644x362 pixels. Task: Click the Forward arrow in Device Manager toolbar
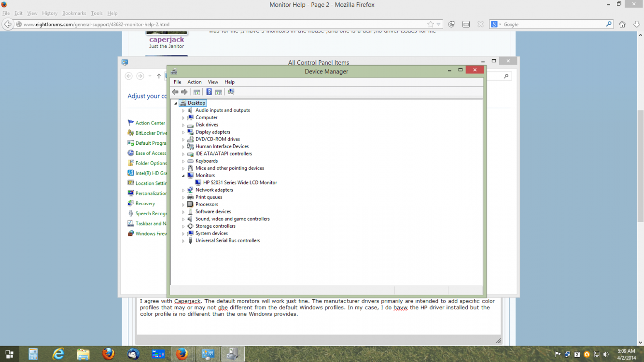tap(184, 92)
